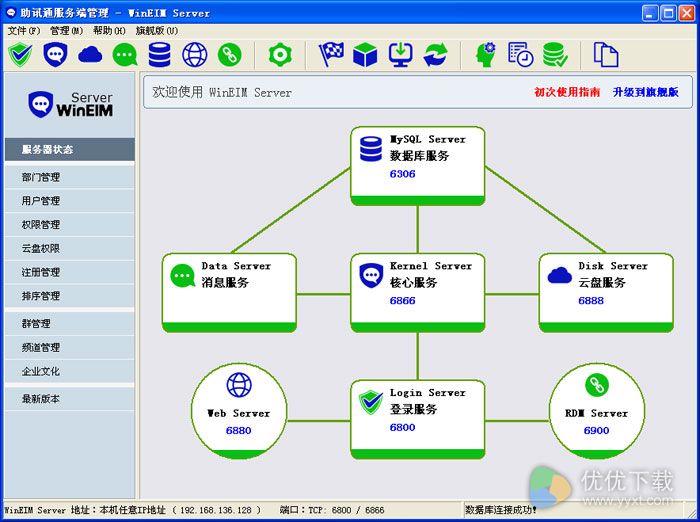The image size is (700, 522).
Task: Click the green chat bubble toolbar icon
Action: 125,54
